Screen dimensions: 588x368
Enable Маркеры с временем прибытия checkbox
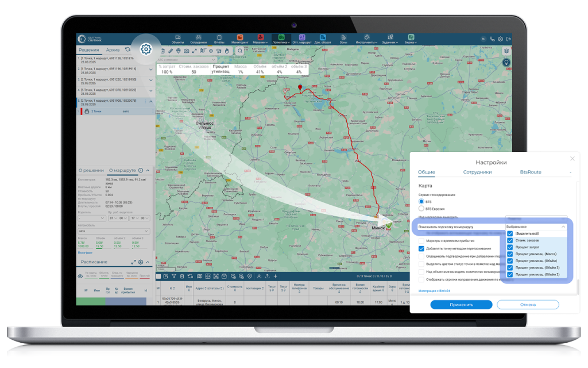(x=421, y=241)
